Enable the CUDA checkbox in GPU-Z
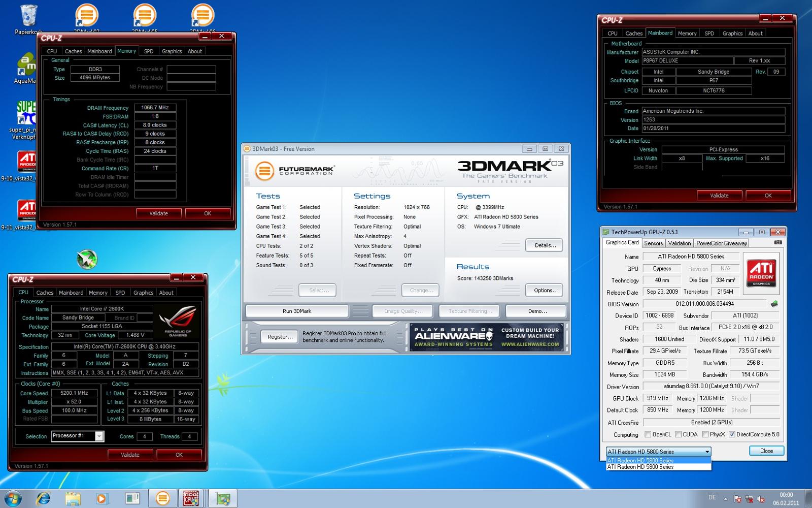Viewport: 812px width, 508px height. coord(678,434)
